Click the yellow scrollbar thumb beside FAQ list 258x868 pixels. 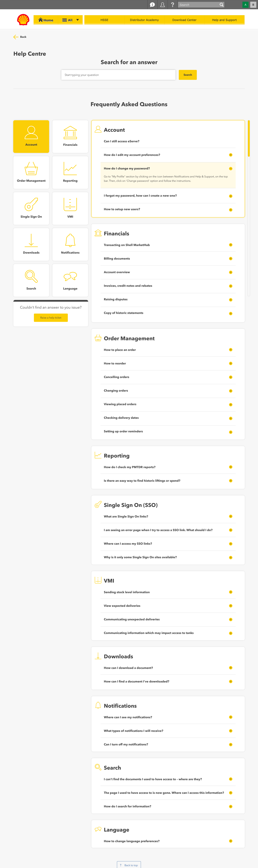point(249,138)
